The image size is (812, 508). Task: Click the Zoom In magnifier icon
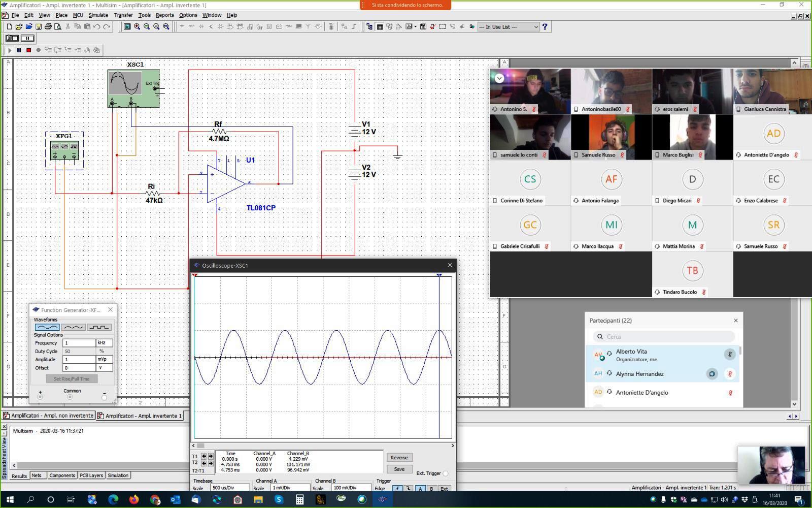pyautogui.click(x=137, y=26)
